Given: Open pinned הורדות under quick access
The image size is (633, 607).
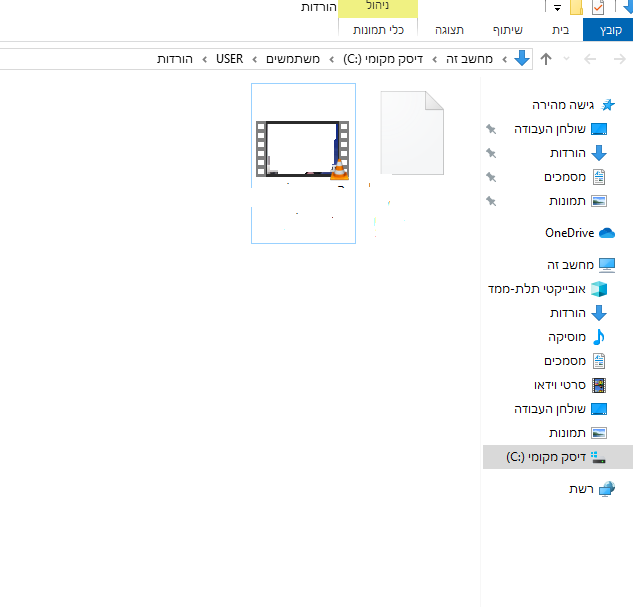Looking at the screenshot, I should (x=579, y=153).
